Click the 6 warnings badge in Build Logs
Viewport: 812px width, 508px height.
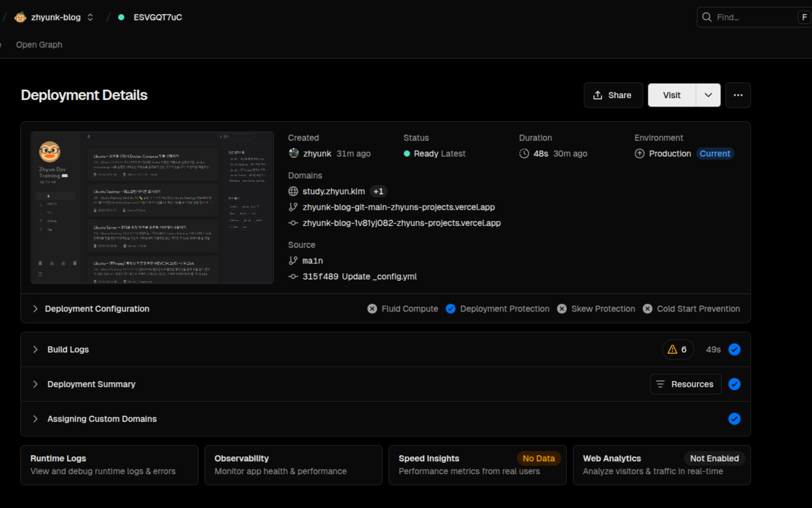(678, 349)
